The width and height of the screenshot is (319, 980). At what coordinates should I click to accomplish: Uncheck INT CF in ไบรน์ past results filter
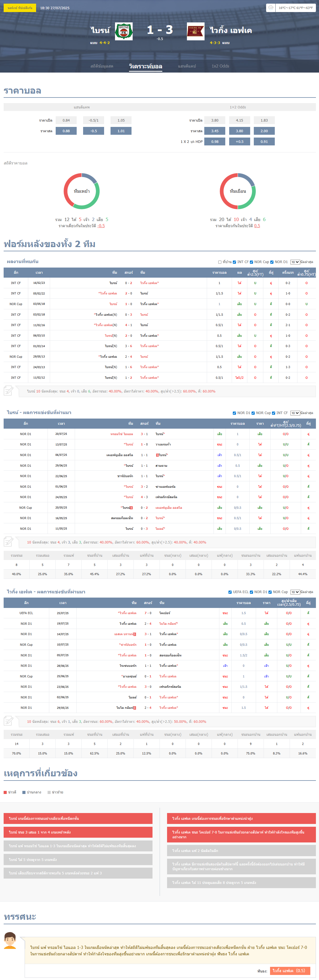point(273,413)
